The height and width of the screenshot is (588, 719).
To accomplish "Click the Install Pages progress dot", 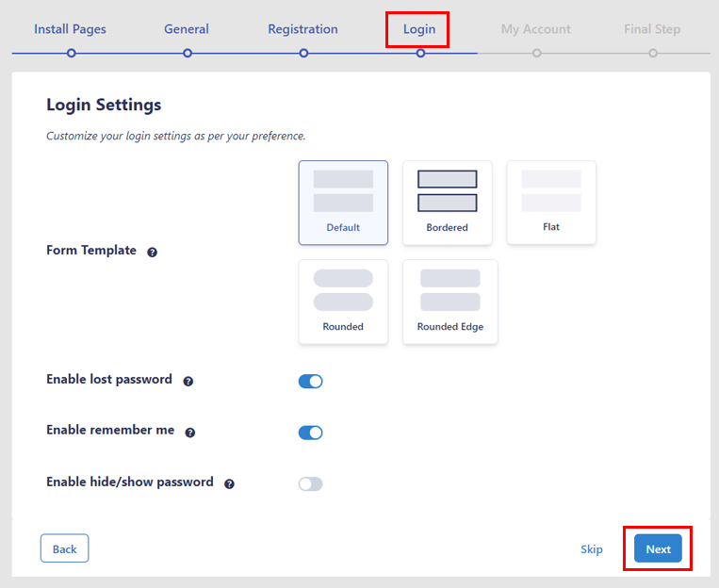I will click(x=71, y=53).
